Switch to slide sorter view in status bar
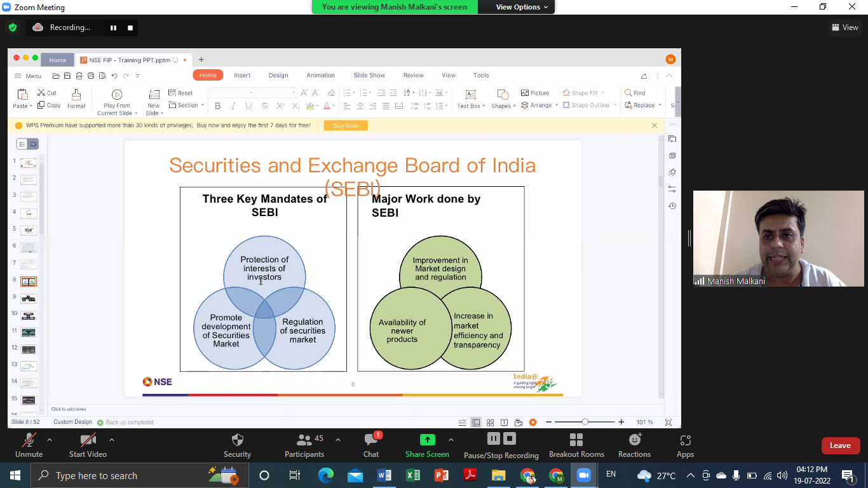 pyautogui.click(x=490, y=422)
